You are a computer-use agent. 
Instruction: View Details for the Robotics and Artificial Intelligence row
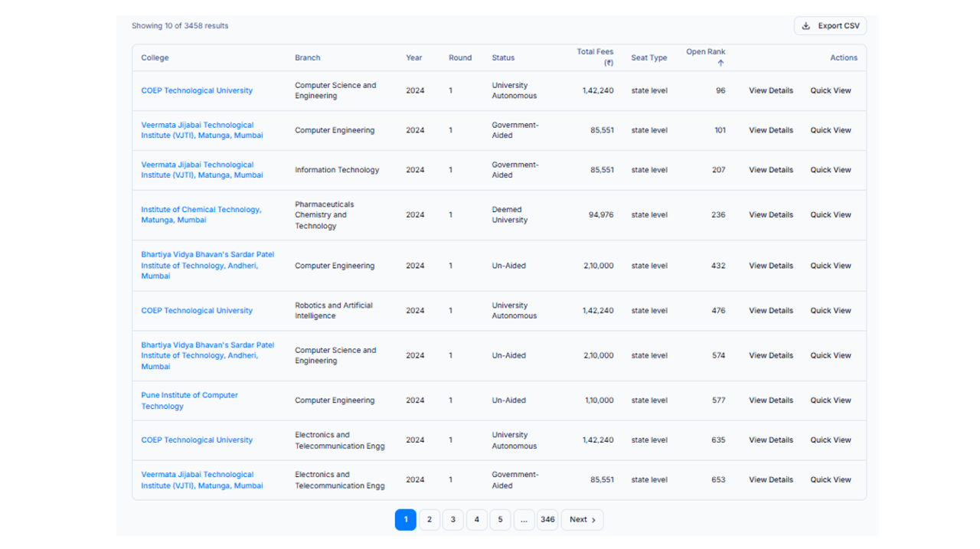[771, 310]
